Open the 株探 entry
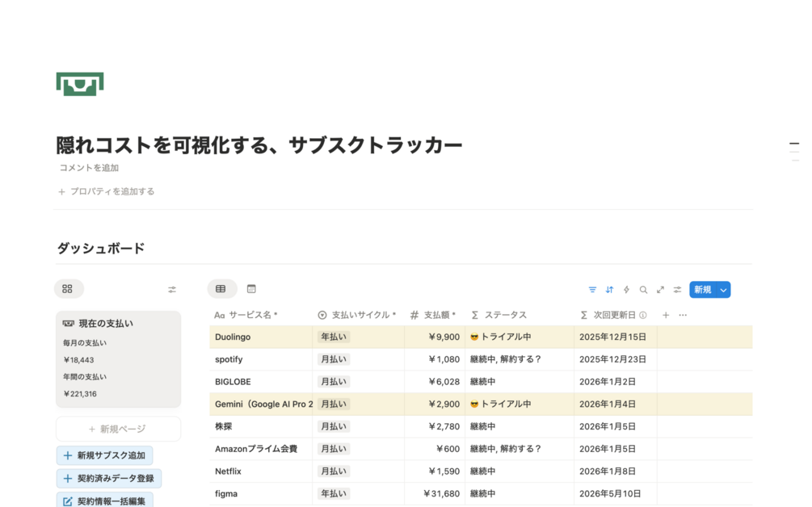Image resolution: width=812 pixels, height=507 pixels. [x=224, y=426]
